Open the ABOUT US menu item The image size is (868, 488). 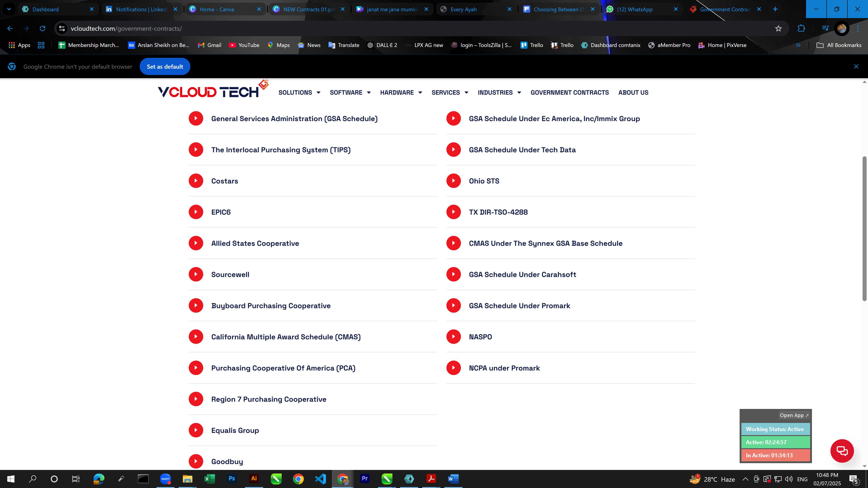pyautogui.click(x=633, y=92)
